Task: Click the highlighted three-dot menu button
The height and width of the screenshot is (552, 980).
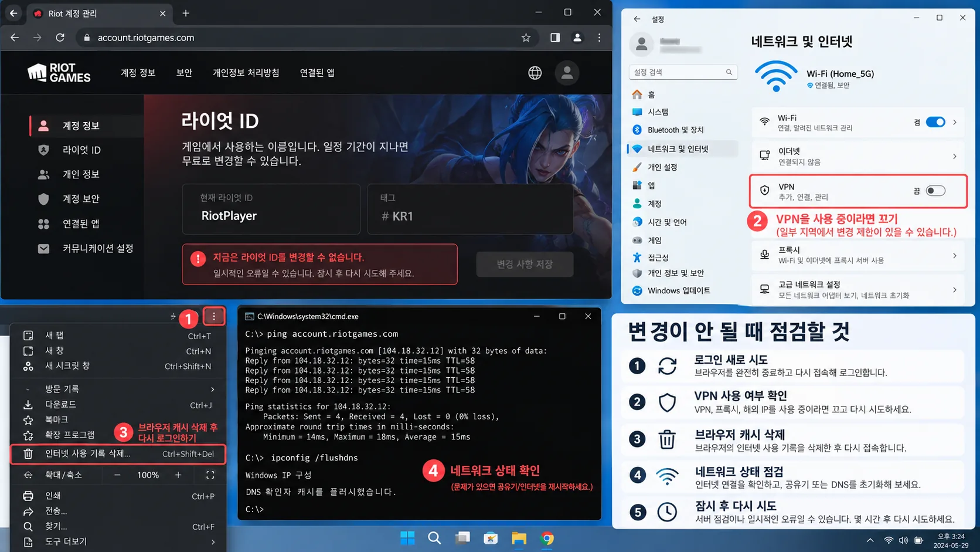Action: (214, 317)
